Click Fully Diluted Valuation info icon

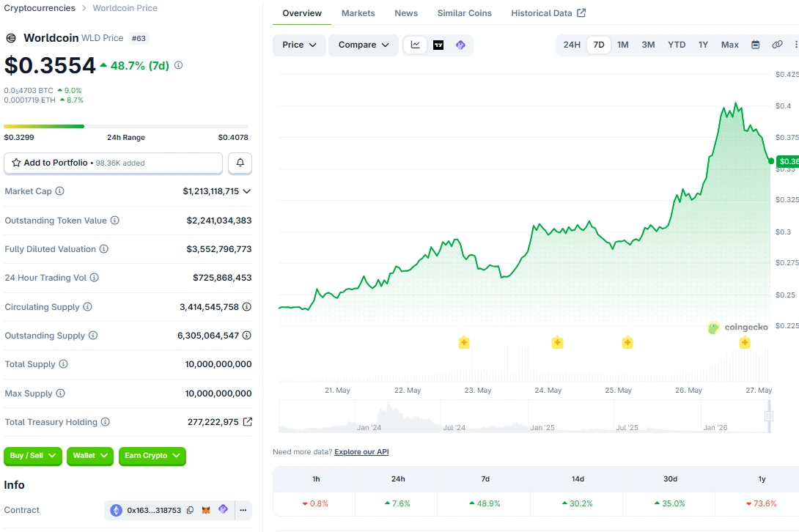point(103,248)
